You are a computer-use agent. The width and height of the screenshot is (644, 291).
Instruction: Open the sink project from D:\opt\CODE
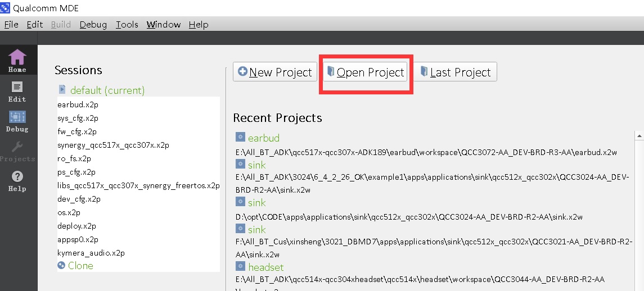256,202
